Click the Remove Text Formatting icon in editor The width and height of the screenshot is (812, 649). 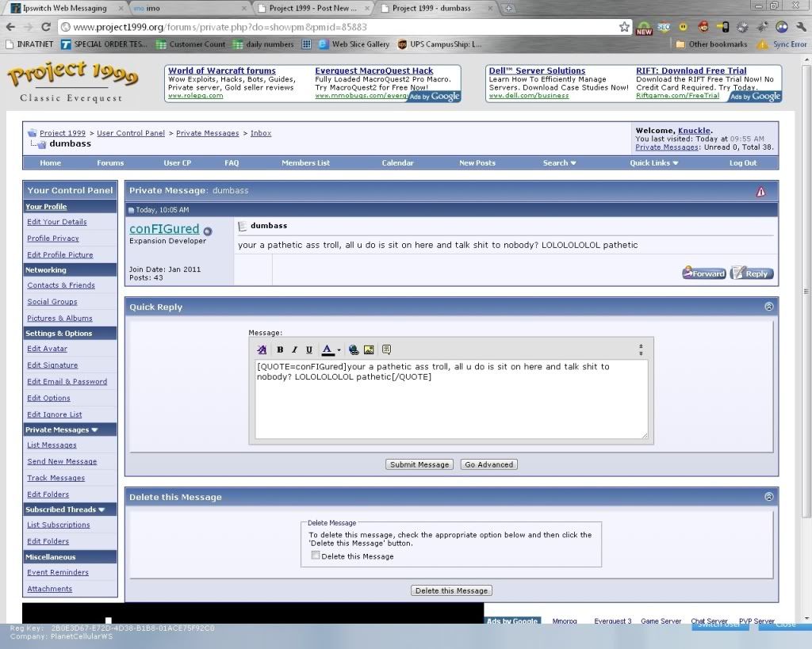(262, 350)
